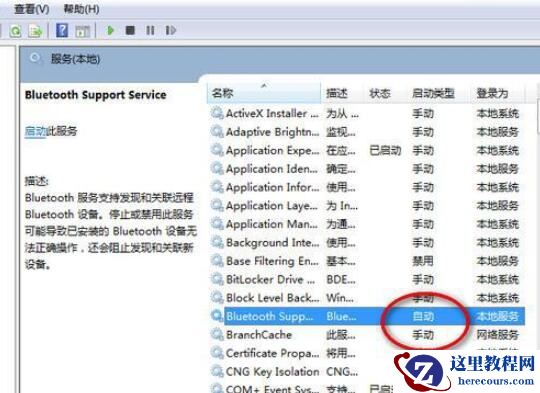Screen dimensions: 540x393
Task: Click the gear icon beside CNG Key Isolation
Action: pos(217,372)
